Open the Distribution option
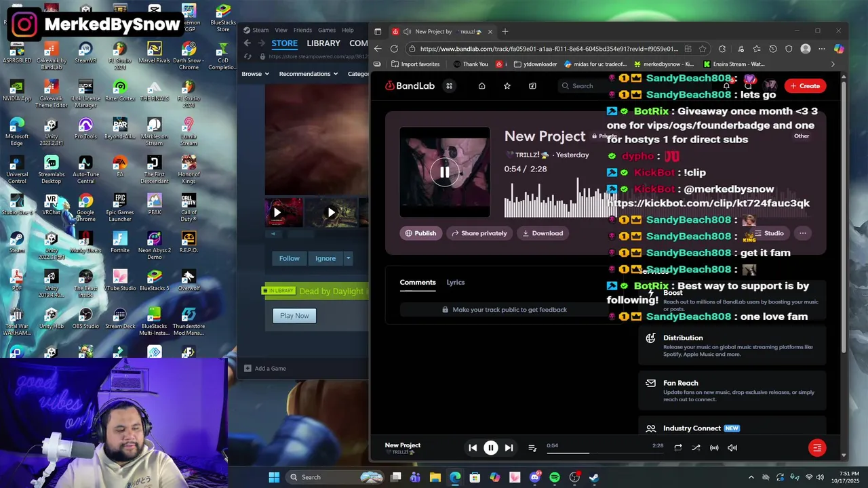The image size is (868, 488). click(732, 346)
